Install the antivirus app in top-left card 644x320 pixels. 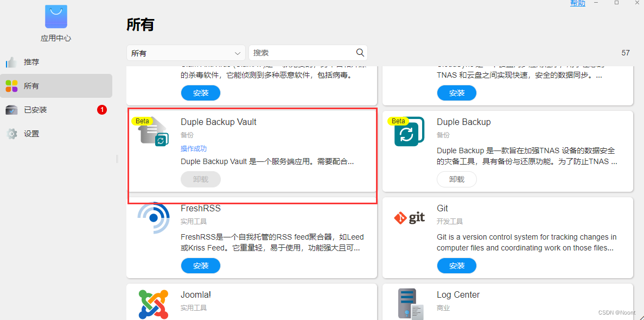point(201,93)
